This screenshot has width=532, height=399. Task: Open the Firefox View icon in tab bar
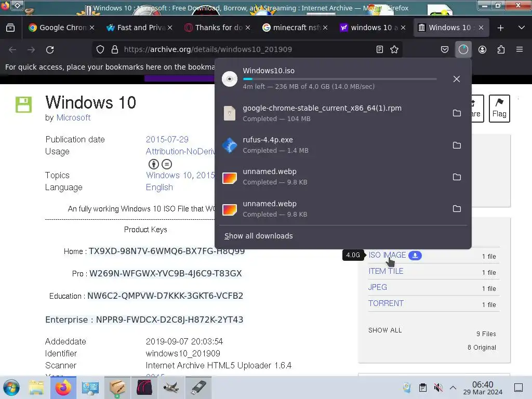pos(10,28)
